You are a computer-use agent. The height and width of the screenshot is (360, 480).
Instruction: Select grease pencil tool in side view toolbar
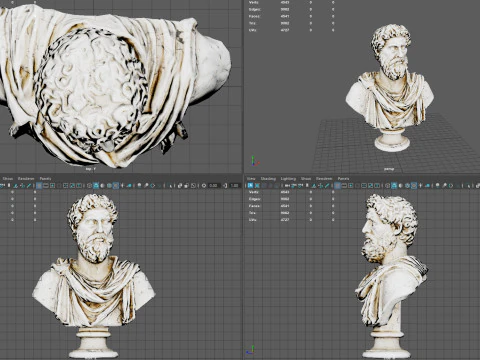click(328, 185)
